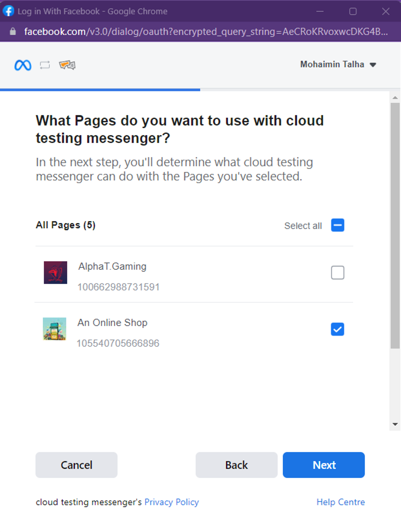Click the scrollbar up arrow
Image resolution: width=401 pixels, height=532 pixels.
tap(395, 98)
